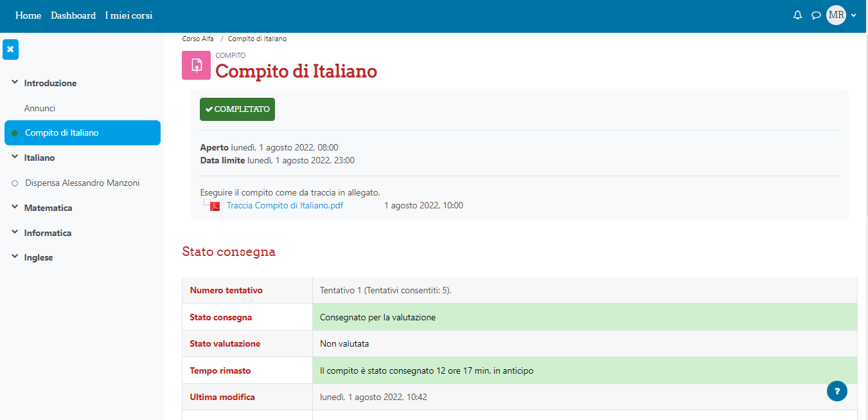Click the MR user avatar

coord(836,15)
